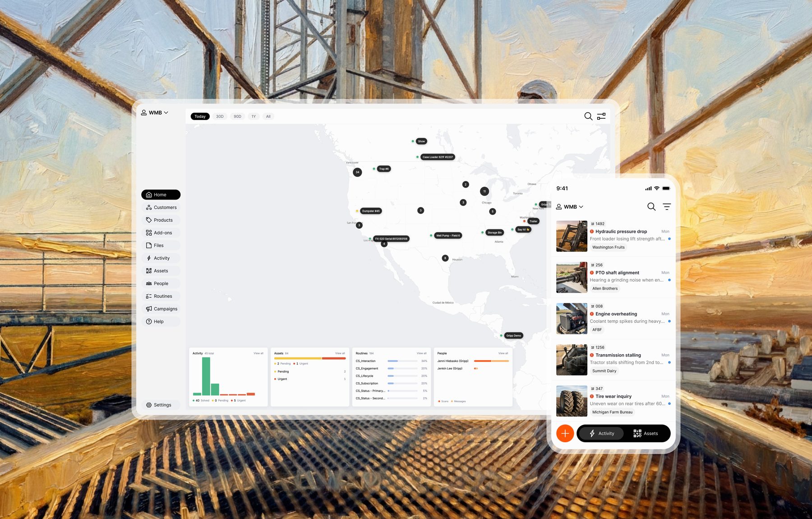The height and width of the screenshot is (519, 812).
Task: Click the CS_Interaction routine progress bar
Action: click(x=402, y=361)
